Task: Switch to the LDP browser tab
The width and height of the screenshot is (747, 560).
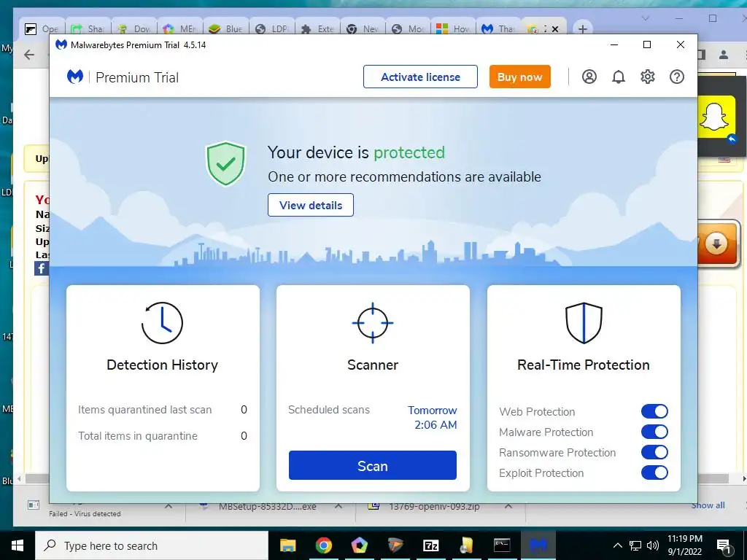Action: 272,29
